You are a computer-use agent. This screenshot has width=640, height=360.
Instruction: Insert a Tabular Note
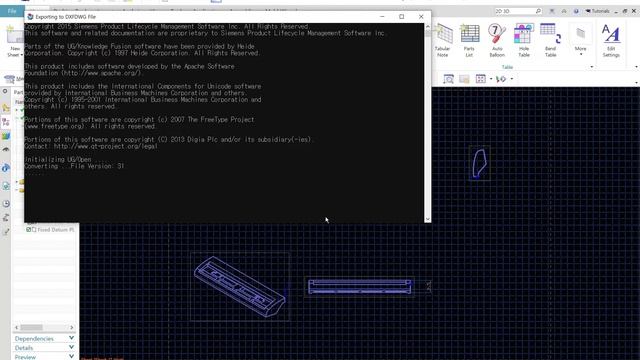click(x=443, y=40)
